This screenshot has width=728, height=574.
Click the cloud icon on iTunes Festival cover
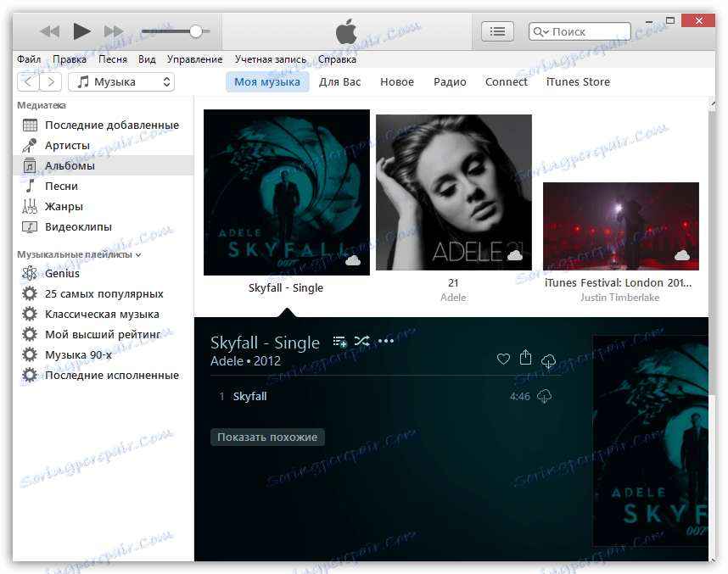click(x=682, y=255)
